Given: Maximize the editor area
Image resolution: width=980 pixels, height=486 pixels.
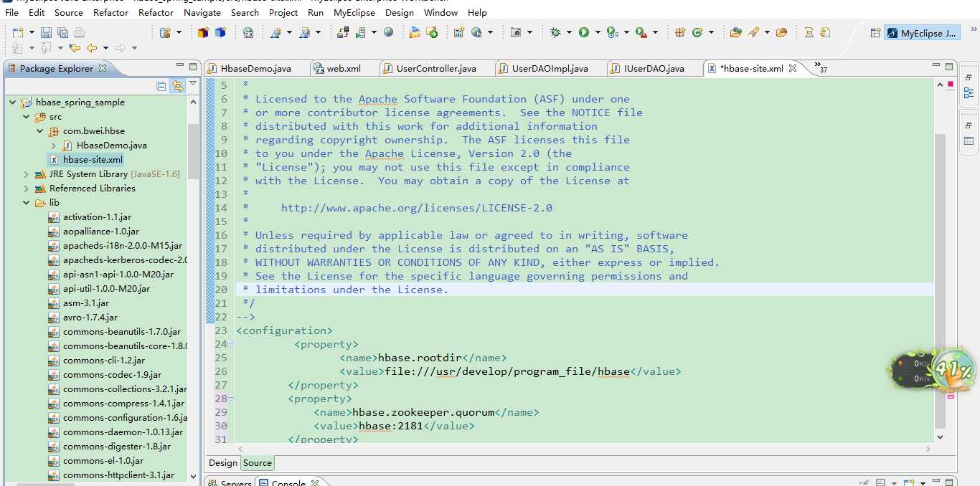Looking at the screenshot, I should pyautogui.click(x=949, y=67).
